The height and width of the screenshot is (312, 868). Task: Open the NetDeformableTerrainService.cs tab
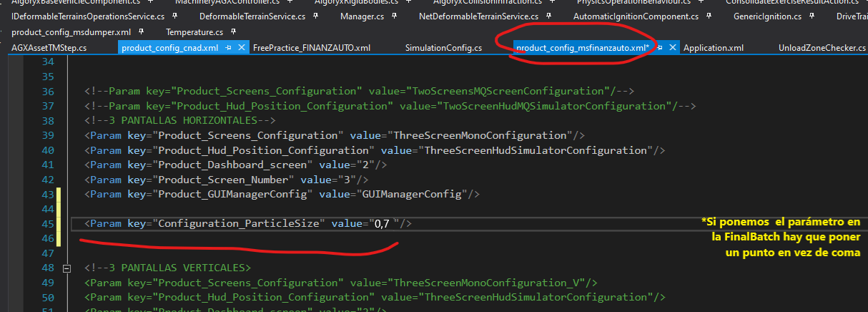pyautogui.click(x=478, y=16)
